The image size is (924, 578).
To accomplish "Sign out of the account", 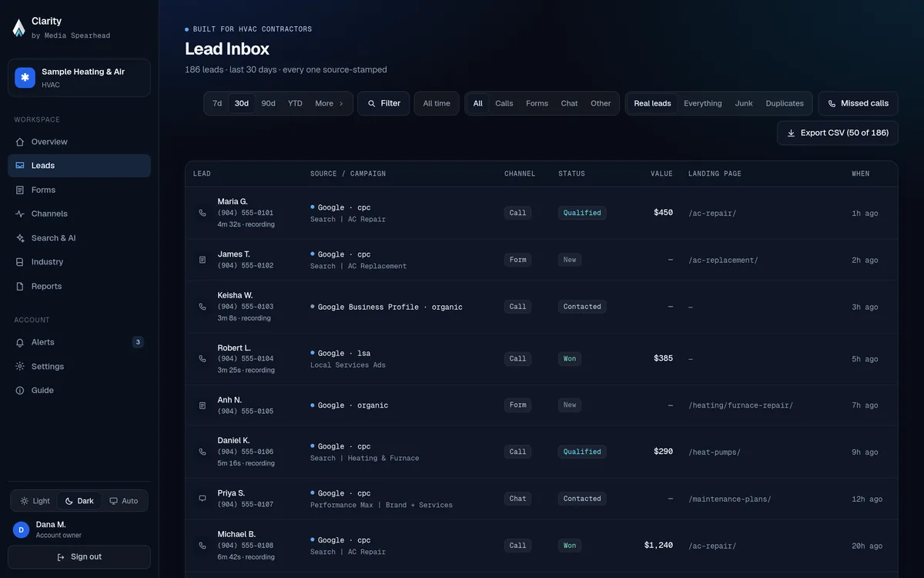I will click(x=79, y=557).
